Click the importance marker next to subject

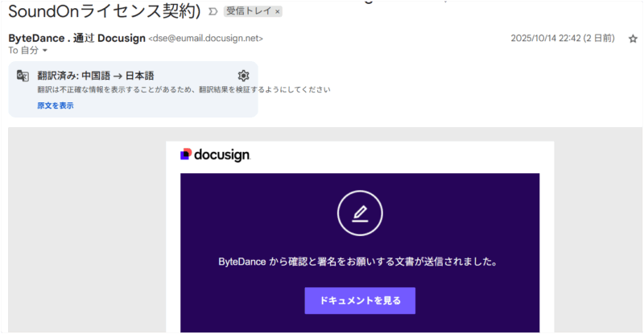(x=213, y=13)
